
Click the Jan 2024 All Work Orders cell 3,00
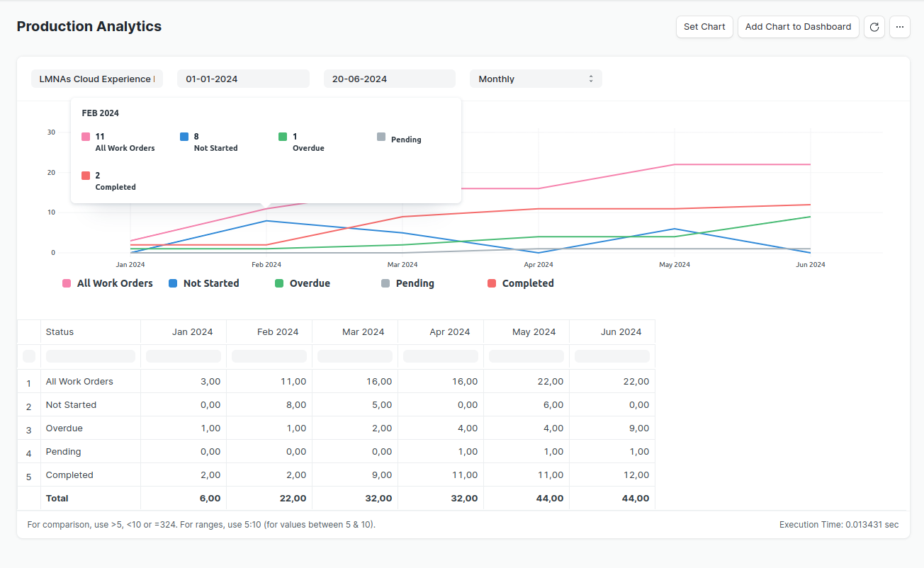[184, 381]
